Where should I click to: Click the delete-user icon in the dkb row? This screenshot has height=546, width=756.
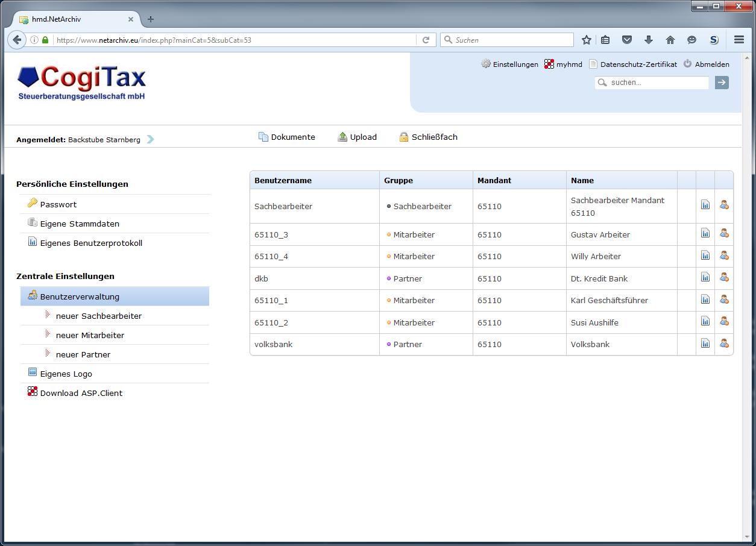[724, 277]
